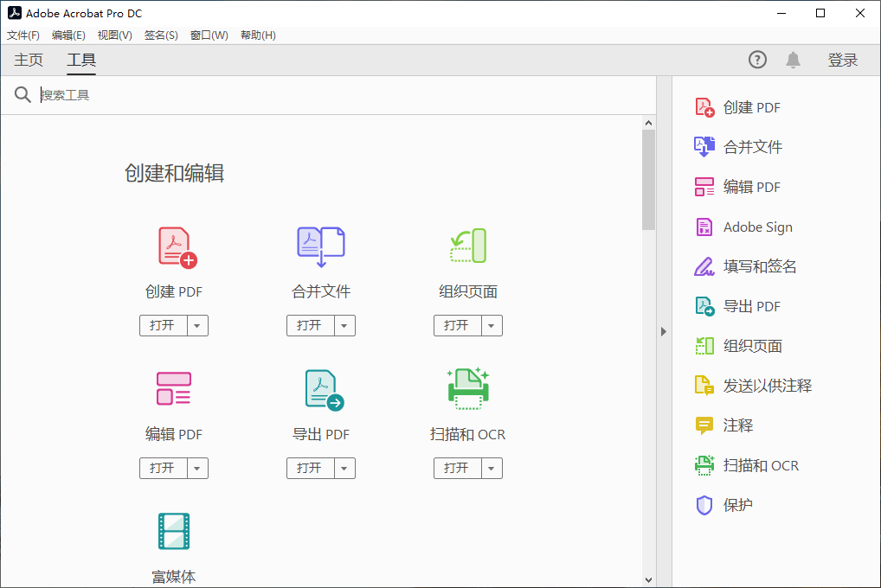Click the 创建 PDF large tool icon
This screenshot has width=881, height=588.
point(177,247)
